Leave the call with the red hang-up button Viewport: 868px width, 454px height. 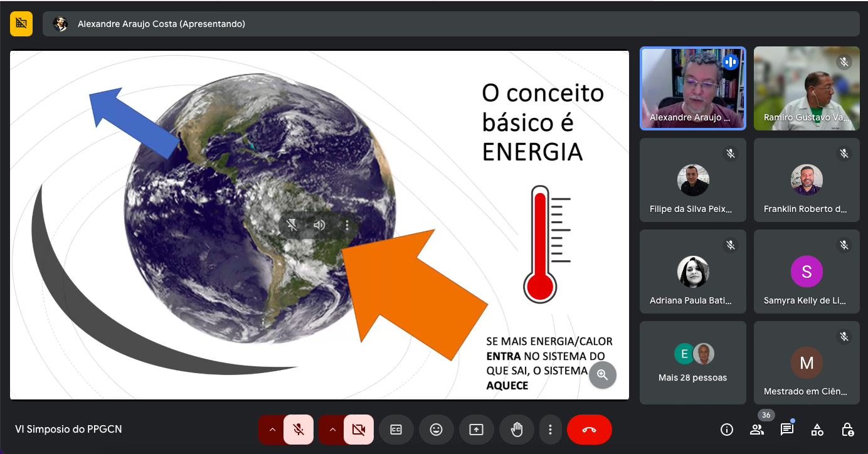click(x=589, y=430)
